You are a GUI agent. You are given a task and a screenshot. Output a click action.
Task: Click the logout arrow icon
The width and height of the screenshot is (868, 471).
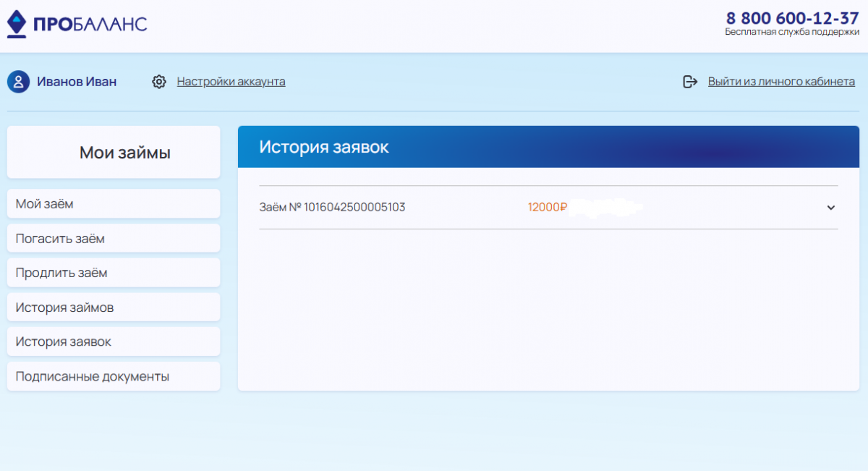click(690, 82)
